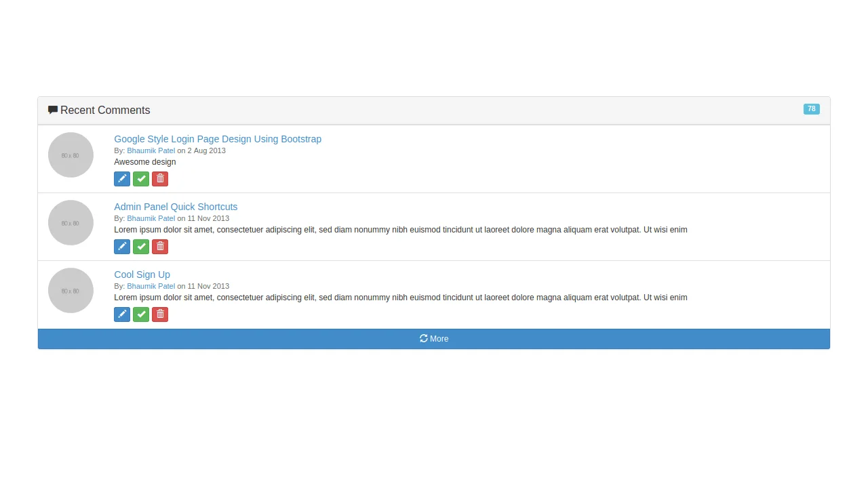This screenshot has height=488, width=868.
Task: Approve the Google Style Login comment
Action: pyautogui.click(x=141, y=178)
